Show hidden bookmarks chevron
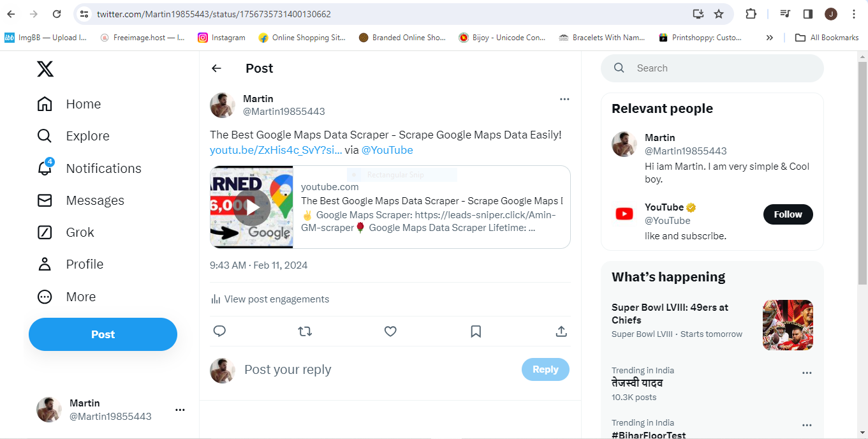This screenshot has height=439, width=868. (770, 38)
